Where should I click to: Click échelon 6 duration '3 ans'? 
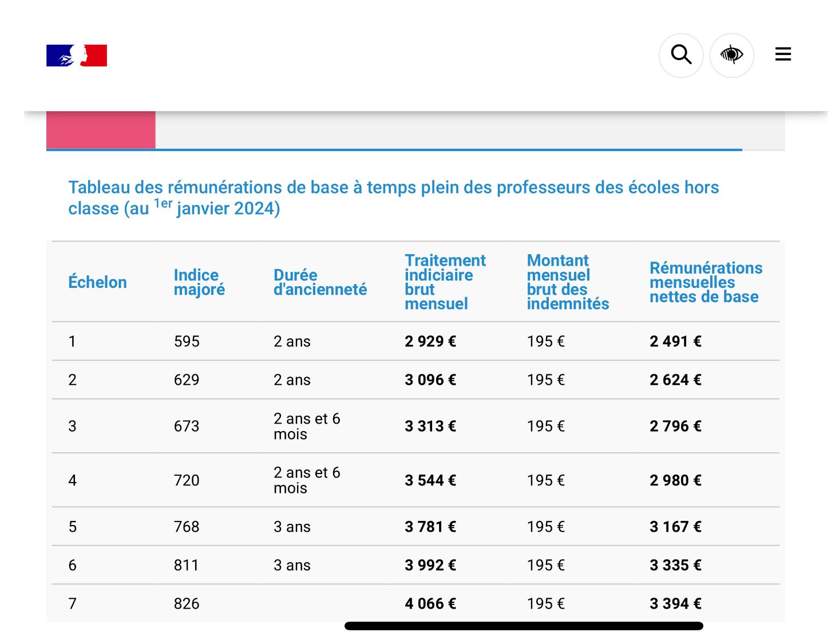pyautogui.click(x=292, y=566)
